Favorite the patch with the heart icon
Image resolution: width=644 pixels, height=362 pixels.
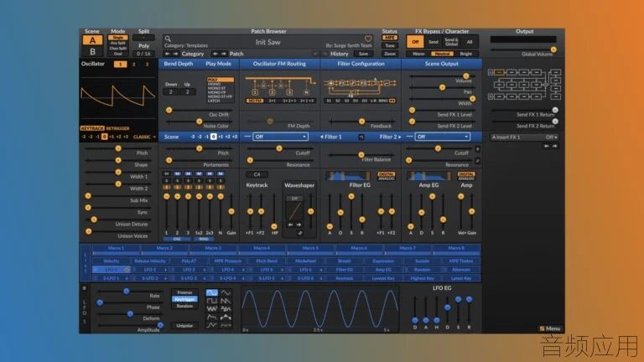368,39
